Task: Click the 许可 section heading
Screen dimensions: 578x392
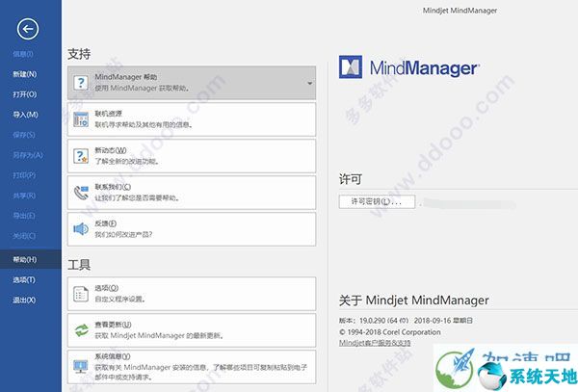Action: click(351, 179)
